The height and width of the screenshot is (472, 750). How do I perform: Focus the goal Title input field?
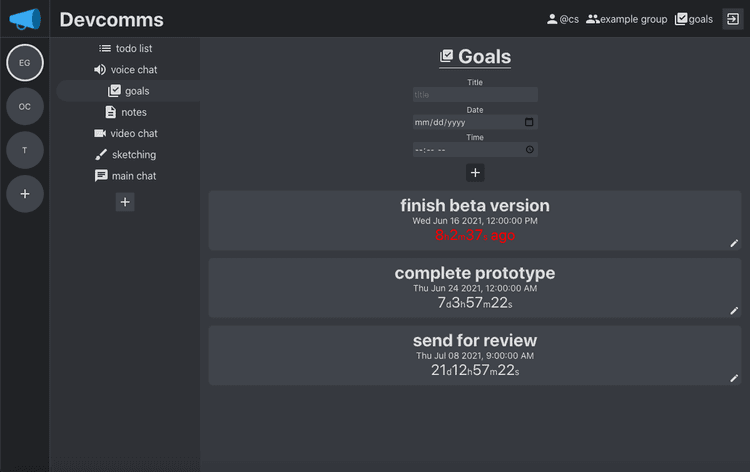point(475,94)
